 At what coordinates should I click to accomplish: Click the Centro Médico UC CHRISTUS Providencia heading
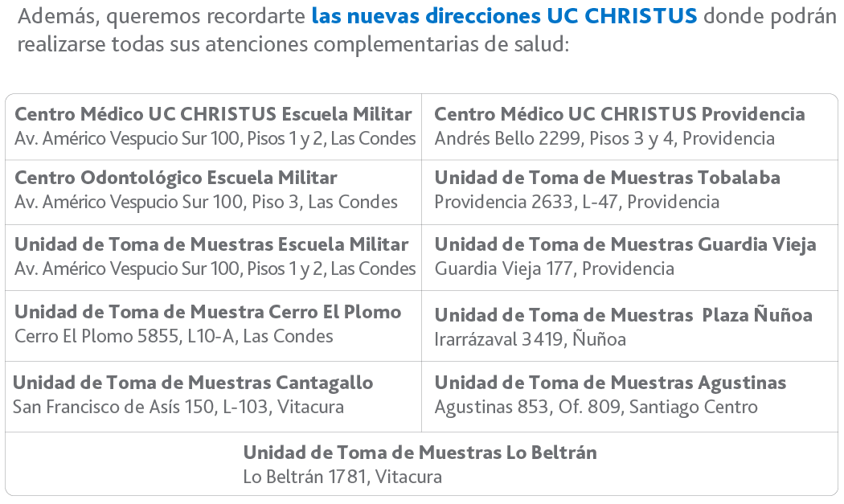620,114
